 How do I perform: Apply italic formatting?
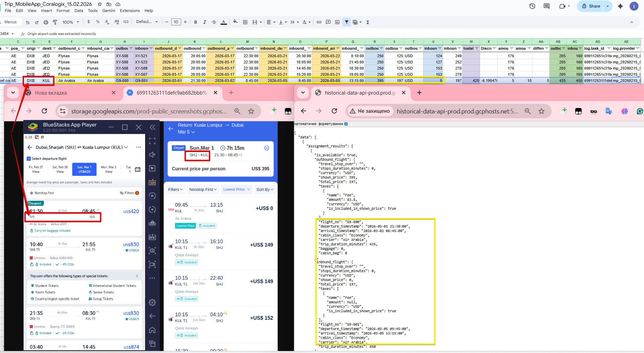pyautogui.click(x=205, y=22)
